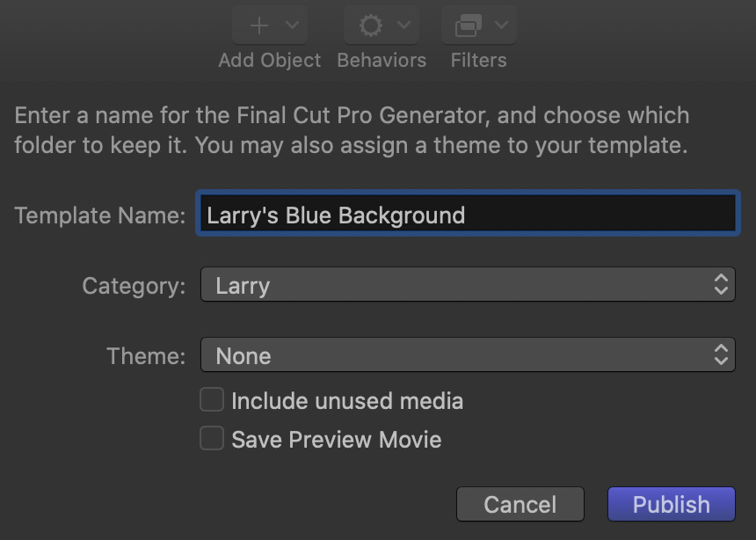Click the Publish button
Image resolution: width=756 pixels, height=540 pixels.
coord(671,504)
